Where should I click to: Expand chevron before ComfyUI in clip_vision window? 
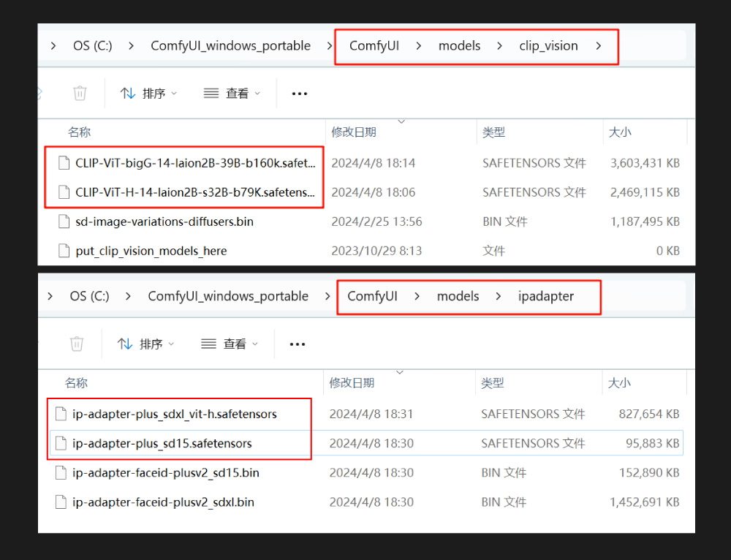coord(330,46)
